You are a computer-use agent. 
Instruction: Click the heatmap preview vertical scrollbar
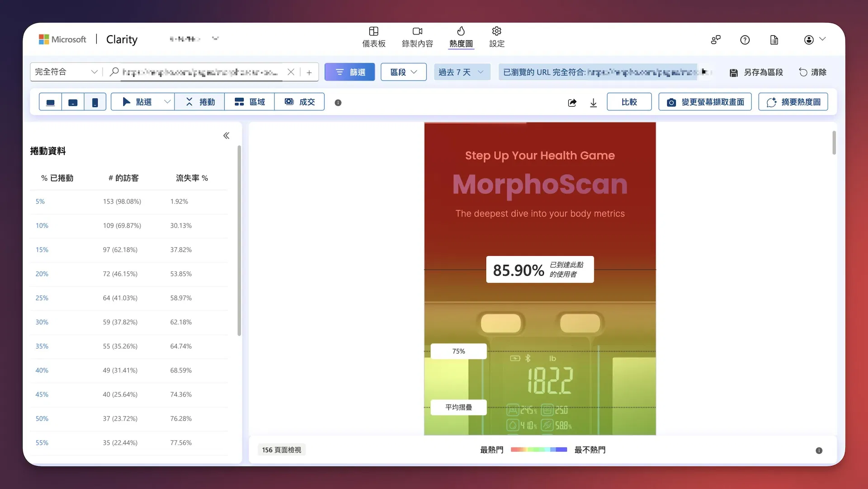[834, 143]
